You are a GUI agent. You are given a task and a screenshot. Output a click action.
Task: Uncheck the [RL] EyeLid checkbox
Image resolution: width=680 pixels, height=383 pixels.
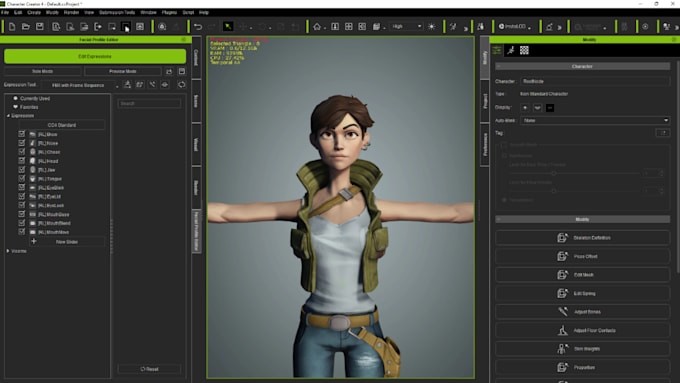22,196
